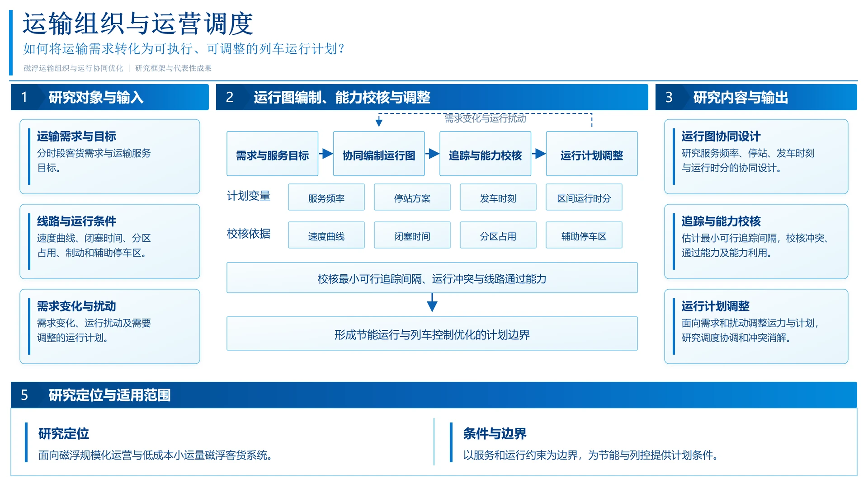Click the main title 运输组织与运营调度
Screen dimensions: 868x488
[138, 23]
